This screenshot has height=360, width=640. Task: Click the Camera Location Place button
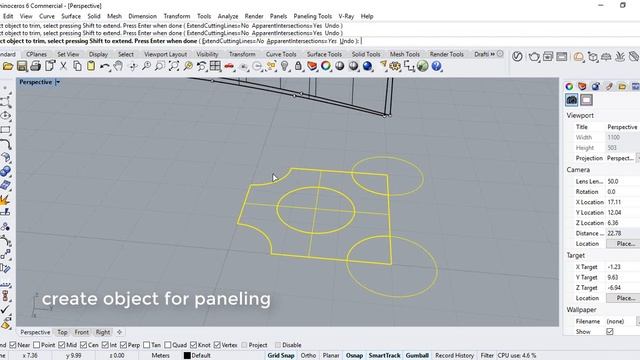point(624,244)
